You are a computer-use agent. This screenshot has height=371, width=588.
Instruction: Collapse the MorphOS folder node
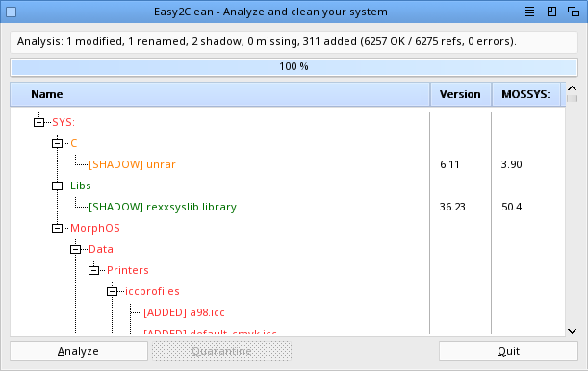(57, 228)
